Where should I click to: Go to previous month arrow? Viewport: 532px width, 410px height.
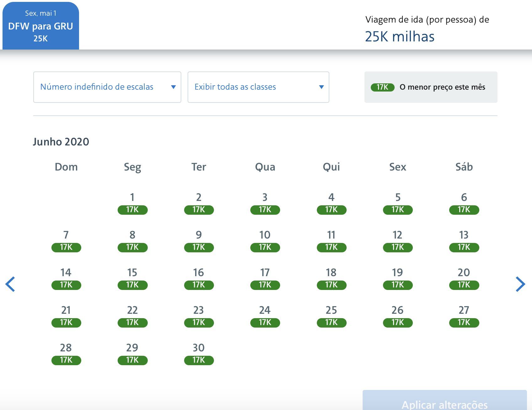10,284
